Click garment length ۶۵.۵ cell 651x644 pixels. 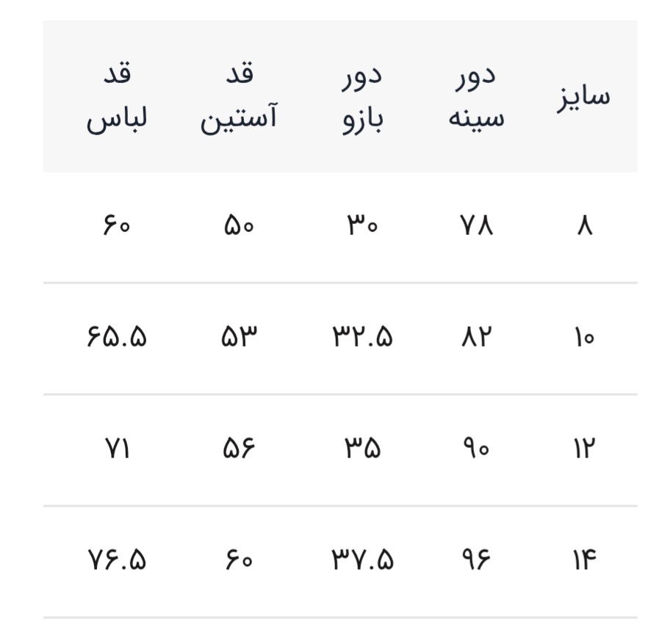(118, 338)
